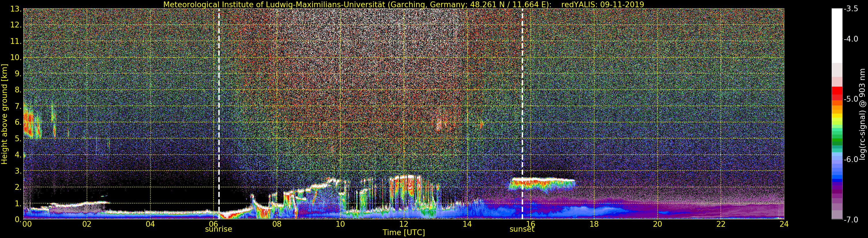Click the '3.' tick on the height axis
Image resolution: width=868 pixels, height=238 pixels.
(18, 171)
